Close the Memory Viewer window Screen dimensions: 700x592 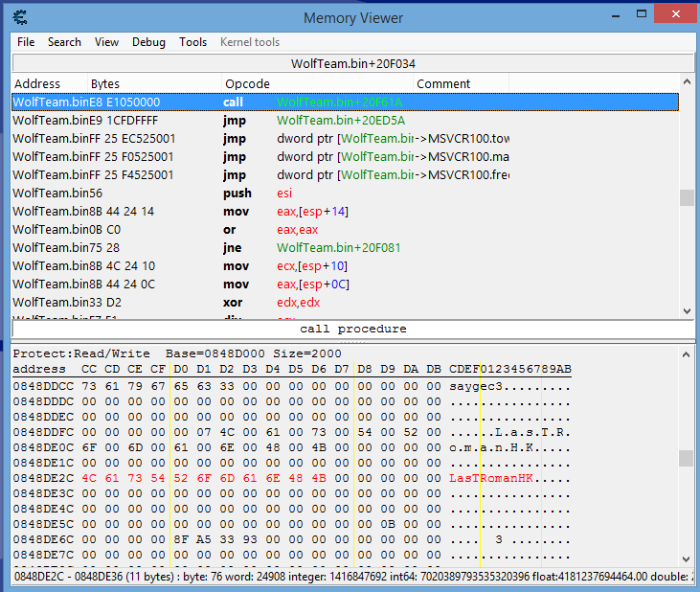(x=676, y=13)
